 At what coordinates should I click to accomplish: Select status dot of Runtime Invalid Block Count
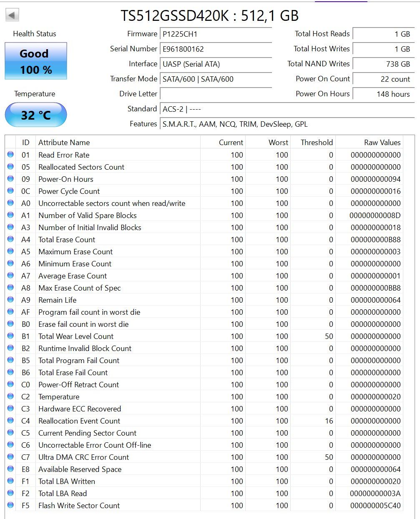point(10,348)
